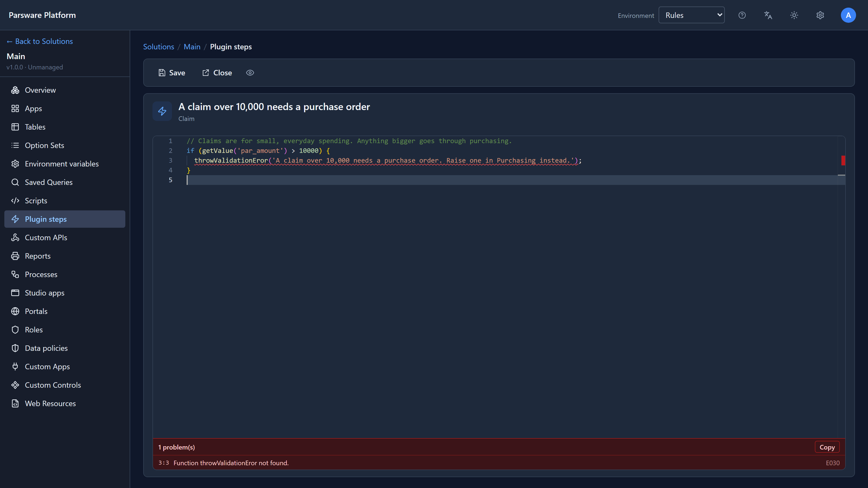Close the plugin step editor
Image resolution: width=868 pixels, height=488 pixels.
[217, 73]
